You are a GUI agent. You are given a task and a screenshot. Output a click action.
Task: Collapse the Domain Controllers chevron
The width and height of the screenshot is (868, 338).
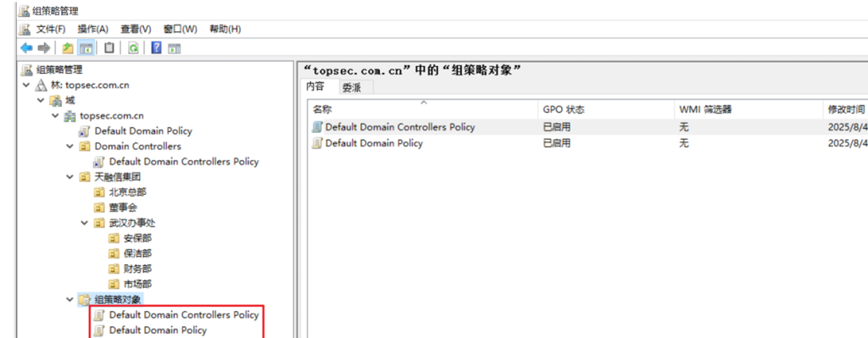point(70,147)
